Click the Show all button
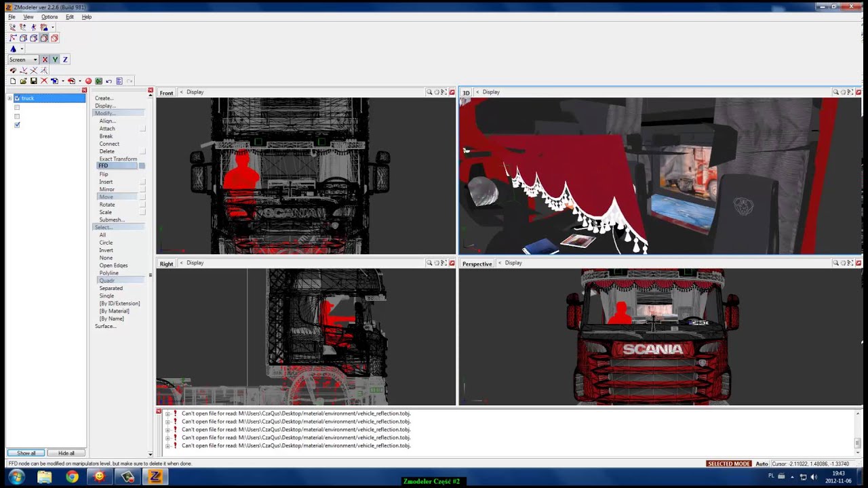 pos(26,453)
